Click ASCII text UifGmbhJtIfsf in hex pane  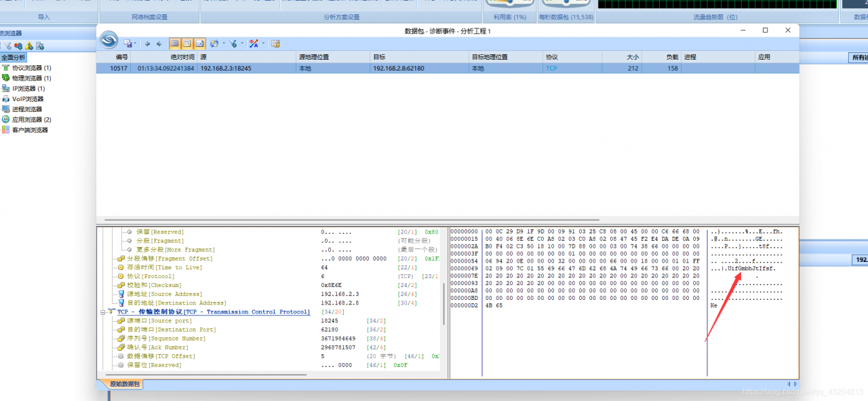(751, 267)
